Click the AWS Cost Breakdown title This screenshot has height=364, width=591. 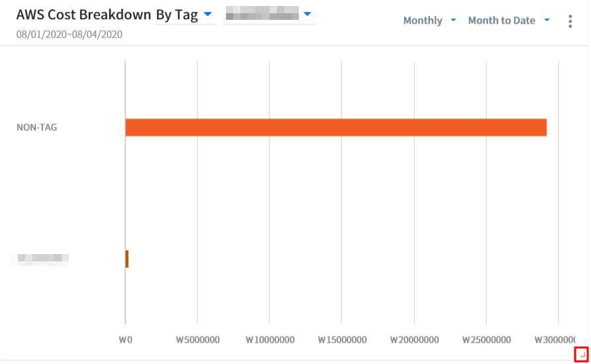point(83,15)
